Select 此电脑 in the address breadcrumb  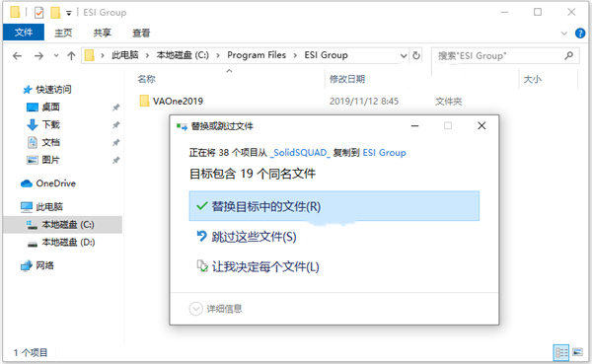click(125, 55)
